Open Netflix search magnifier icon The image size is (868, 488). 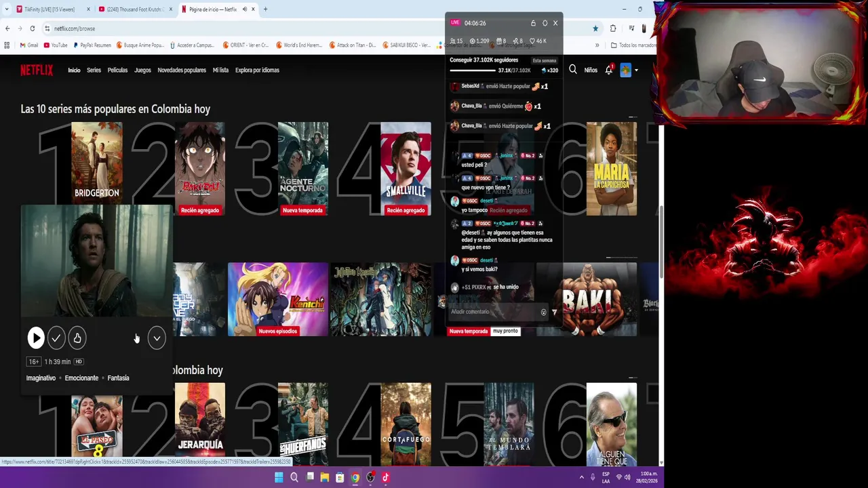pos(573,70)
